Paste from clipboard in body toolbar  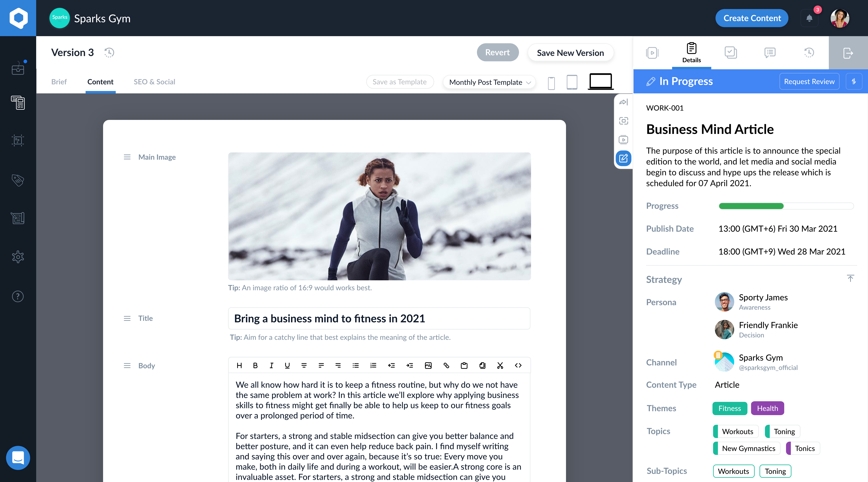coord(464,365)
